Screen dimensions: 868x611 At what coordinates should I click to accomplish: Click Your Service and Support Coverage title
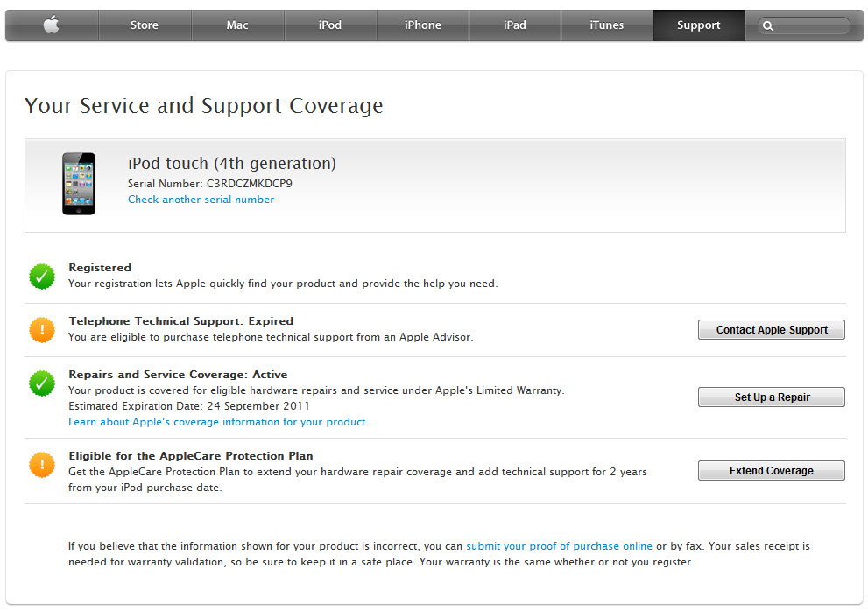click(204, 106)
